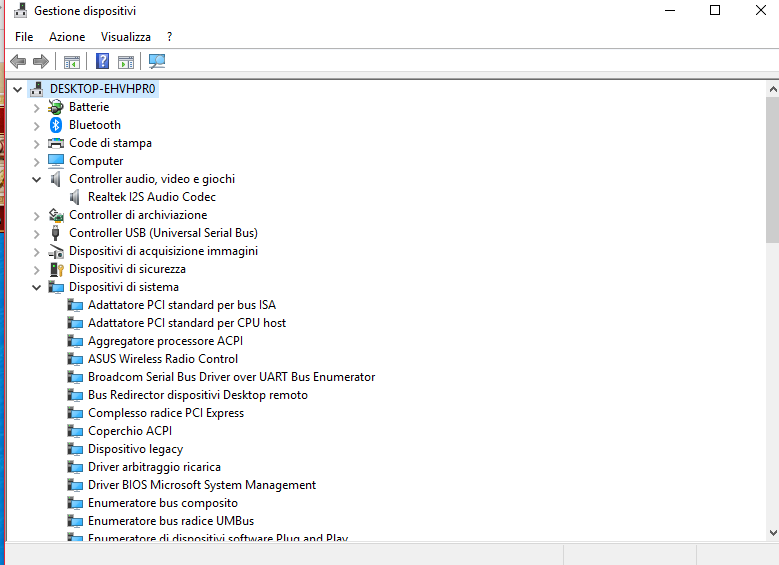Viewport: 779px width, 565px height.
Task: Click the show/hide action pane icon
Action: (x=126, y=62)
